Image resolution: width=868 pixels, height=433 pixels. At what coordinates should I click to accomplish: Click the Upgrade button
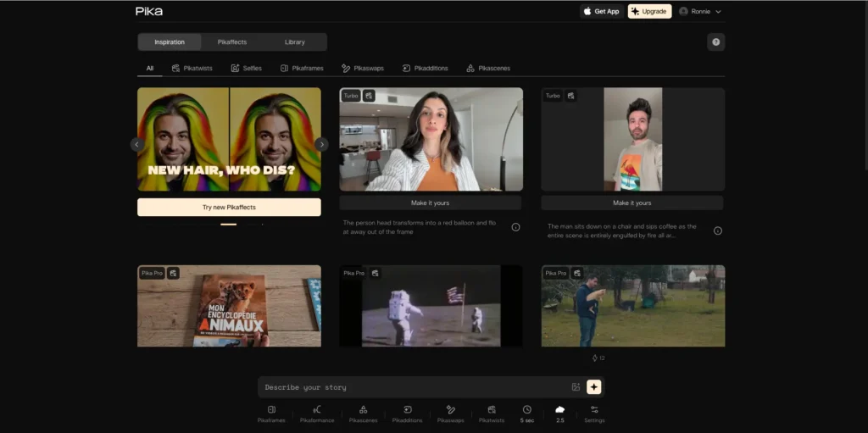(x=649, y=11)
